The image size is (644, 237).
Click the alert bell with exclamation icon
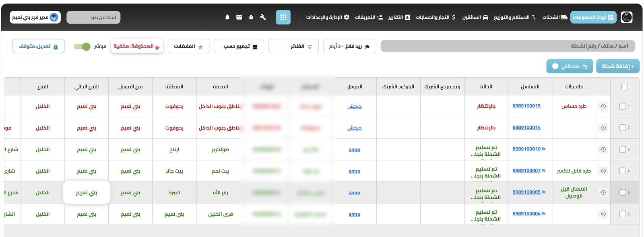click(x=251, y=17)
